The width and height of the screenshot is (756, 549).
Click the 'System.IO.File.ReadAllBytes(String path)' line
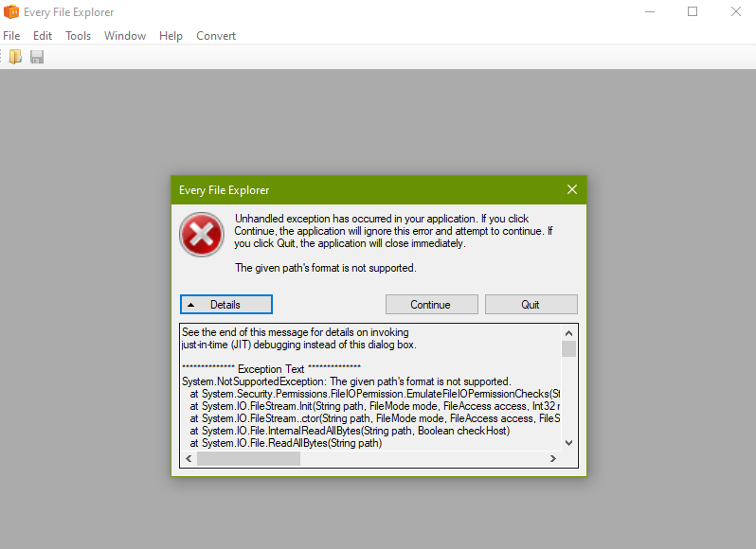pyautogui.click(x=285, y=443)
